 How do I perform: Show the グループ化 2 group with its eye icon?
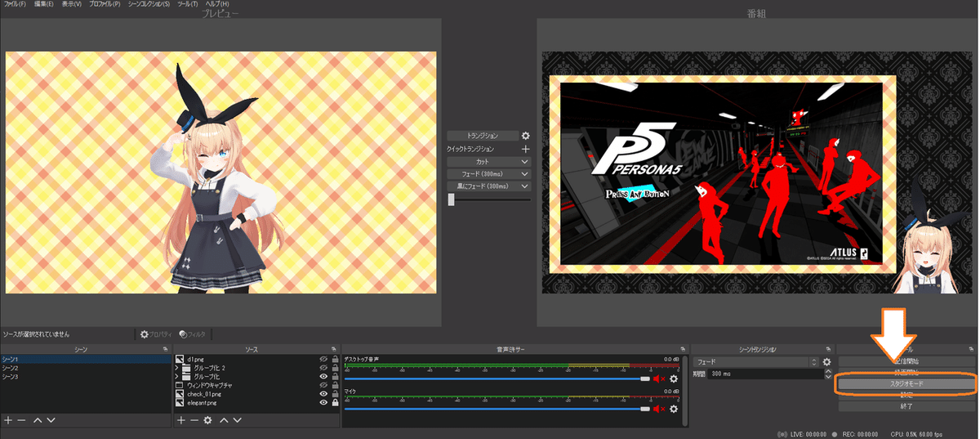pyautogui.click(x=323, y=368)
